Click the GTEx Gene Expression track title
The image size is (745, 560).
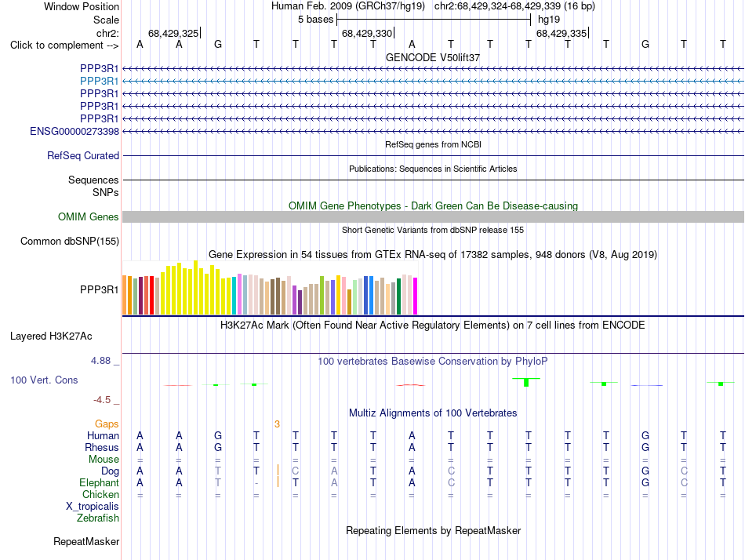point(433,255)
